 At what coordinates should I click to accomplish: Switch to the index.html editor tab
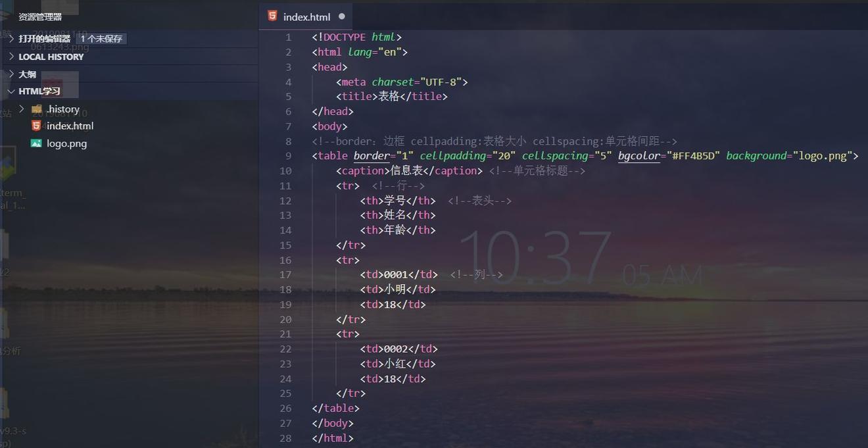point(306,17)
